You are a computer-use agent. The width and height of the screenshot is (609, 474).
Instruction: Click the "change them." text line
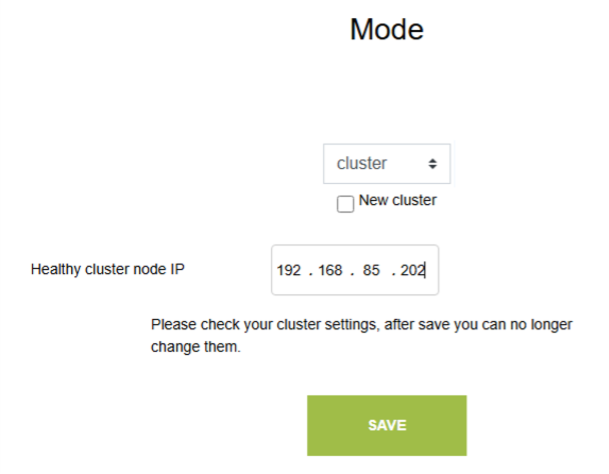(x=196, y=349)
